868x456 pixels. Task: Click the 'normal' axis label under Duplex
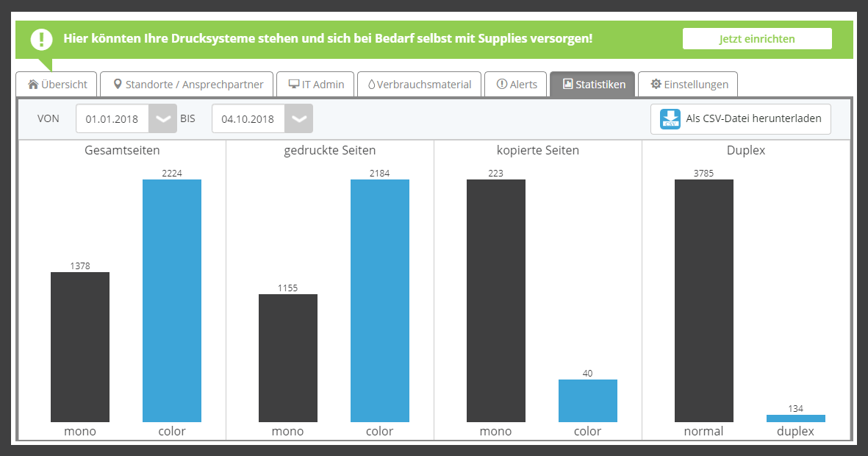click(x=703, y=431)
